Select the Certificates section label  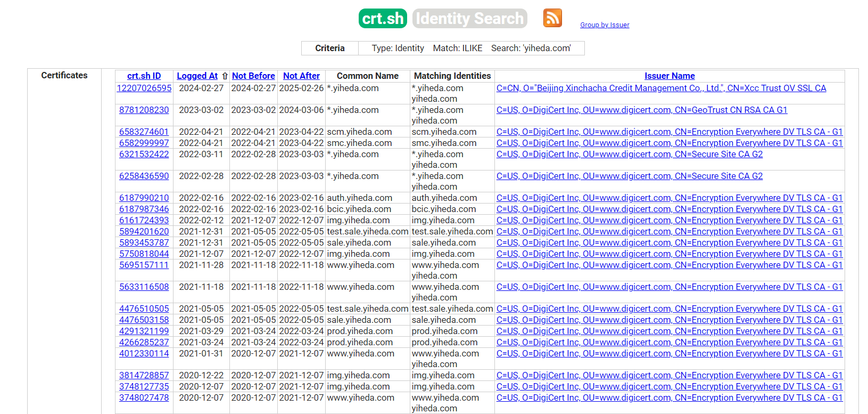64,76
